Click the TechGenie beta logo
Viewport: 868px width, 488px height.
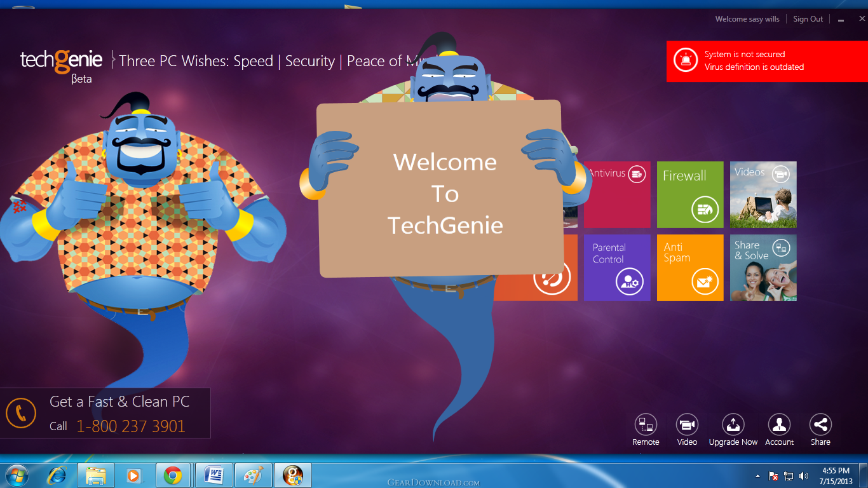pos(61,66)
